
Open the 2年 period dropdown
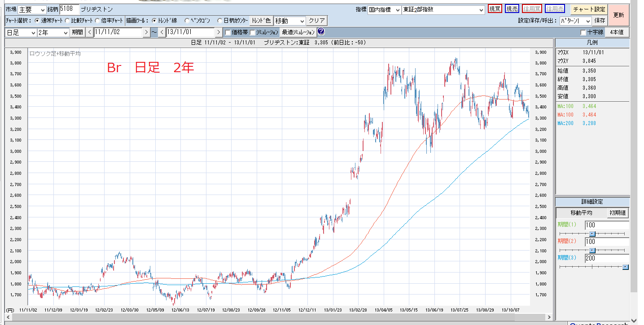pos(53,32)
